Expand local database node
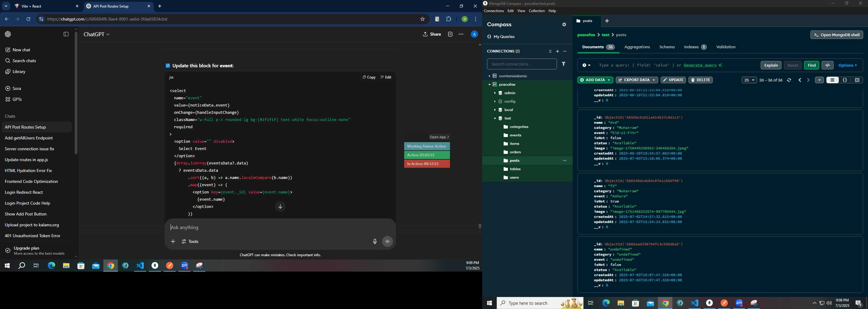This screenshot has width=868, height=309. coord(495,110)
